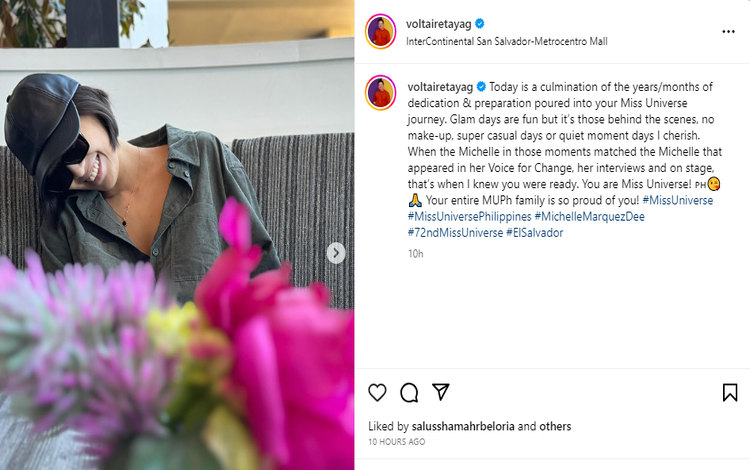Like the post with heart icon

pyautogui.click(x=377, y=392)
